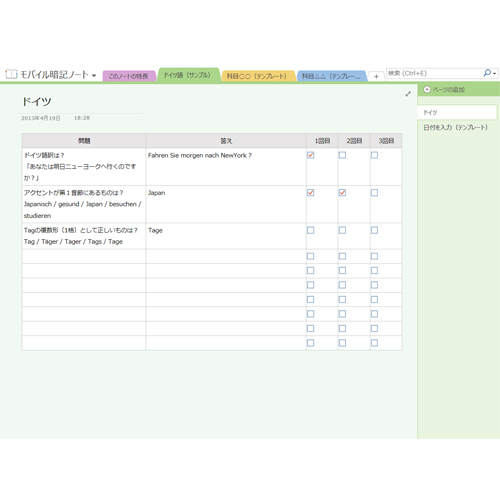This screenshot has height=500, width=500.
Task: Open the モバイル暗記ノート notebook dropdown arrow
Action: coord(94,75)
